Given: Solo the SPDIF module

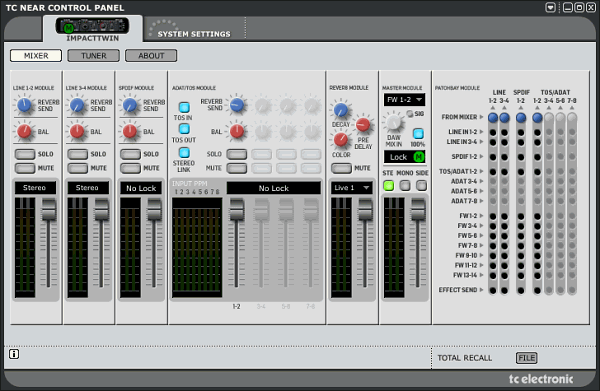Looking at the screenshot, I should (130, 154).
